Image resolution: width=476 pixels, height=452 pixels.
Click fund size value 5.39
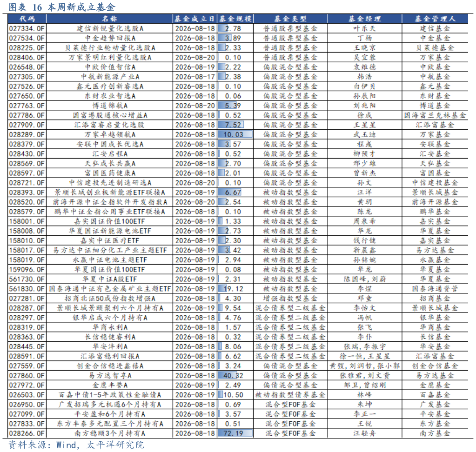[x=233, y=106]
